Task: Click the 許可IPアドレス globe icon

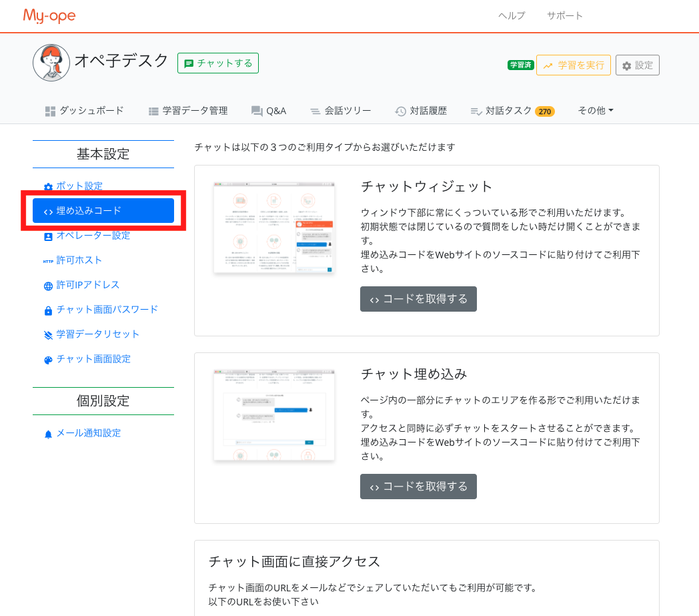Action: (48, 286)
